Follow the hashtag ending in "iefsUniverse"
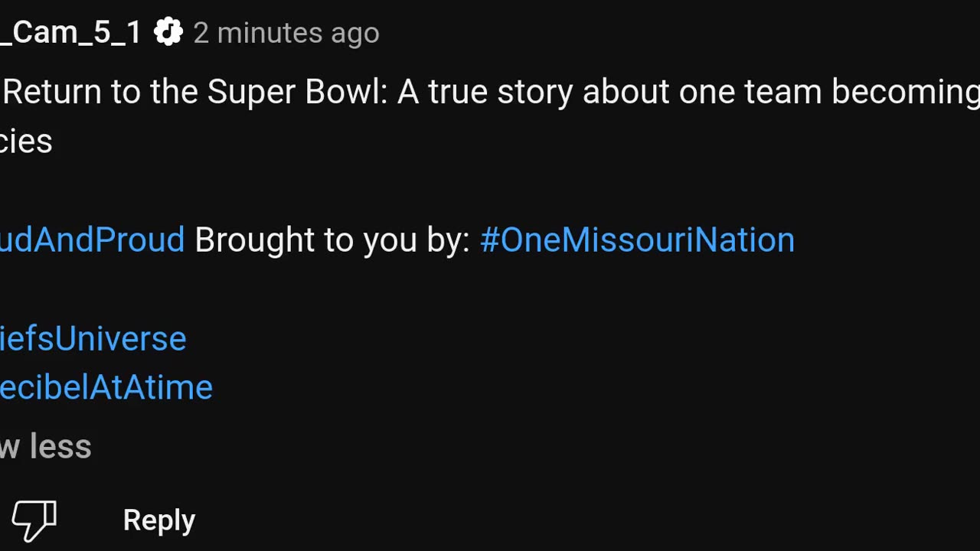Screen dimensions: 980x551 (93, 339)
